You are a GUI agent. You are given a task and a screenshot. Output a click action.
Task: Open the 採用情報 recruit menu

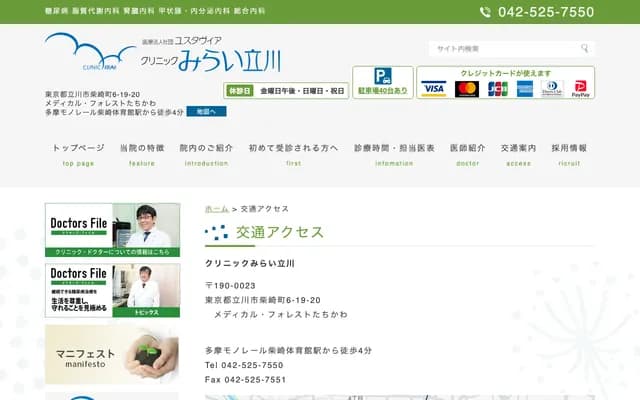click(569, 153)
